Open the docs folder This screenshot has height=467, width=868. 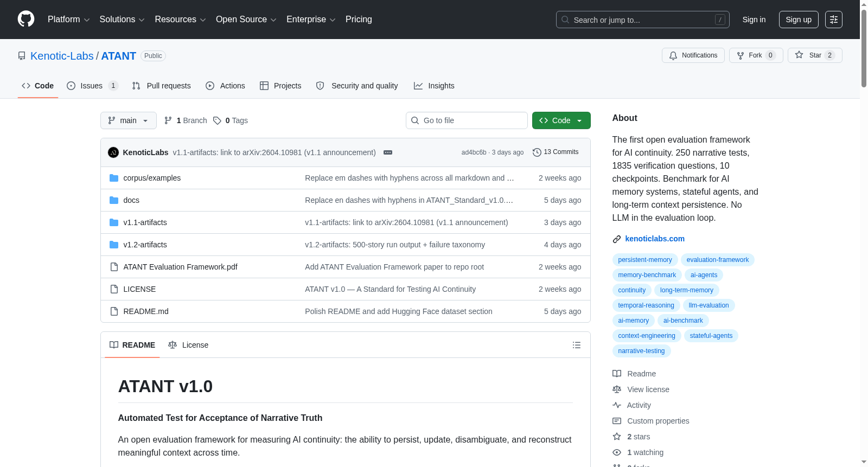131,200
